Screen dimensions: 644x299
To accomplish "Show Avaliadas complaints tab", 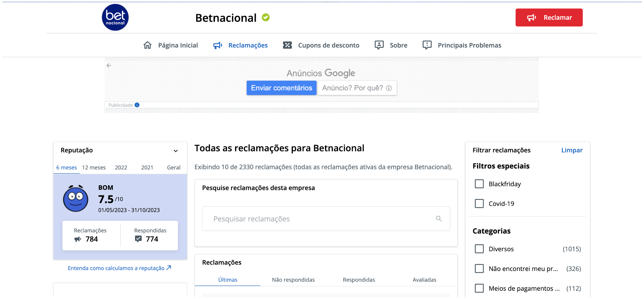I will 424,280.
